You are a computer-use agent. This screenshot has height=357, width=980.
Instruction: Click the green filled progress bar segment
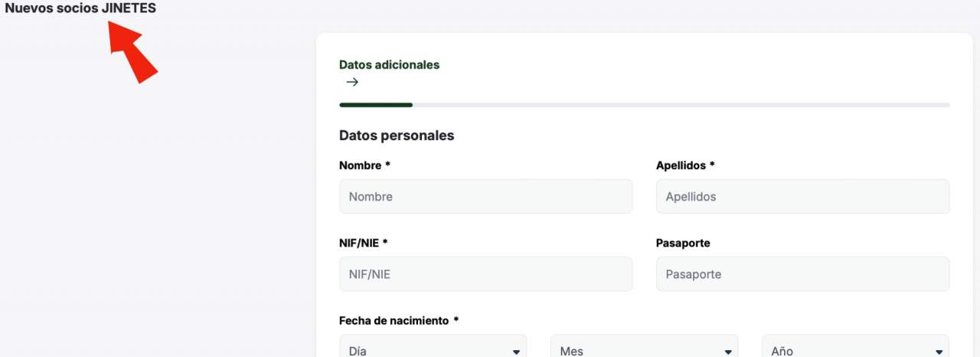pos(375,105)
